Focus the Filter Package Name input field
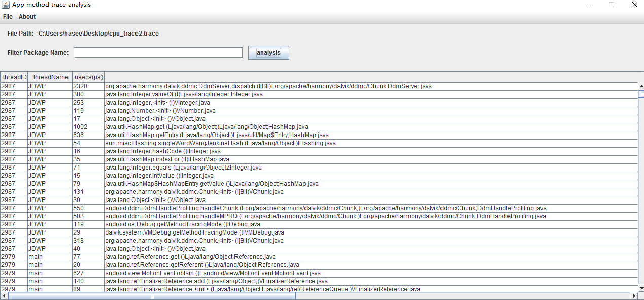The image size is (644, 300). tap(158, 53)
